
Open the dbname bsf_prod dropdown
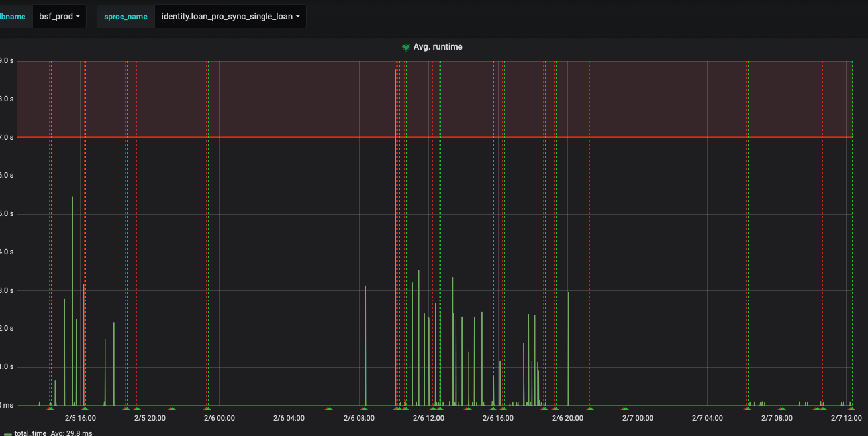tap(60, 17)
